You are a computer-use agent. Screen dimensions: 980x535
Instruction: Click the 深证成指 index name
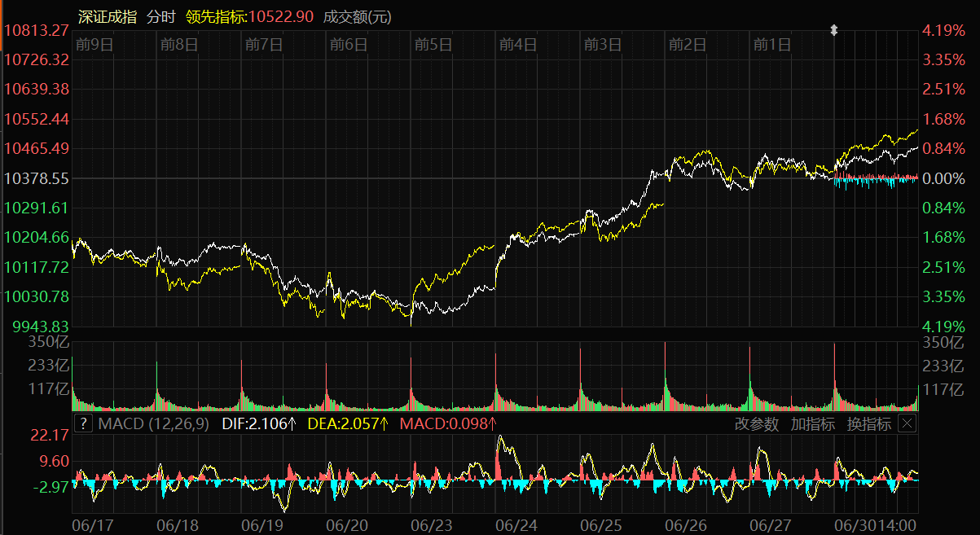108,17
